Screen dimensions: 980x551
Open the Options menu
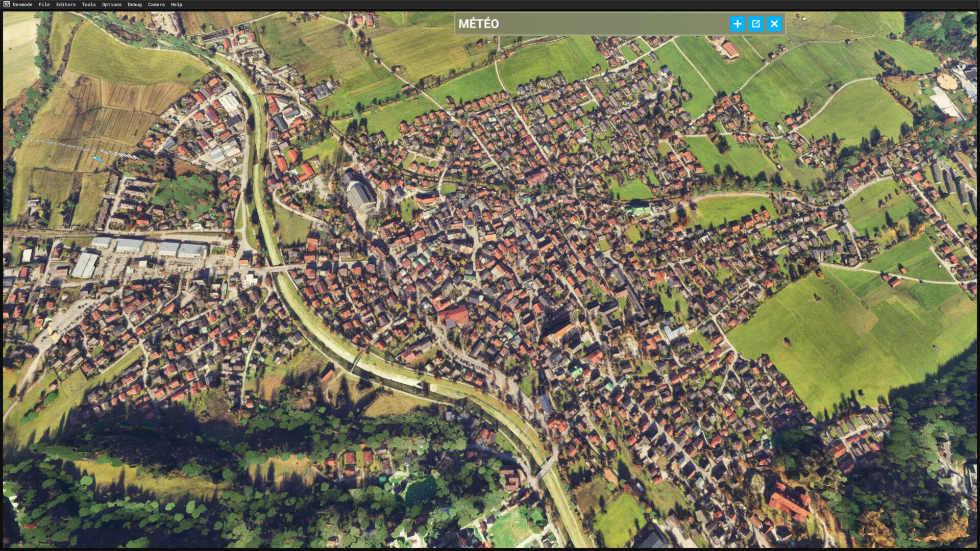(112, 4)
